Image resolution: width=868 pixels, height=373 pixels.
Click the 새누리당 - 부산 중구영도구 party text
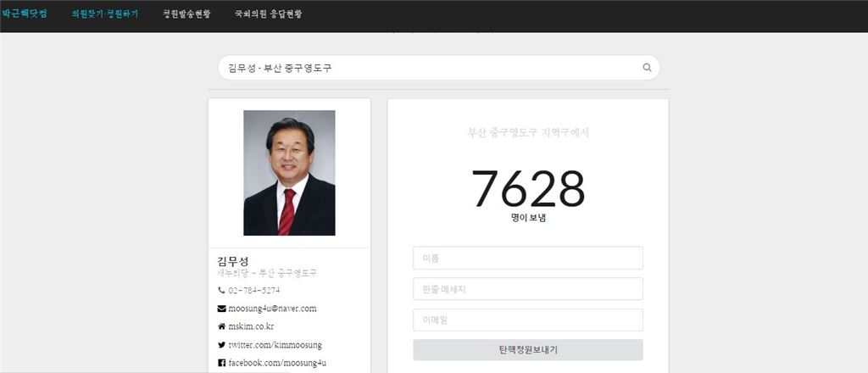click(x=267, y=273)
